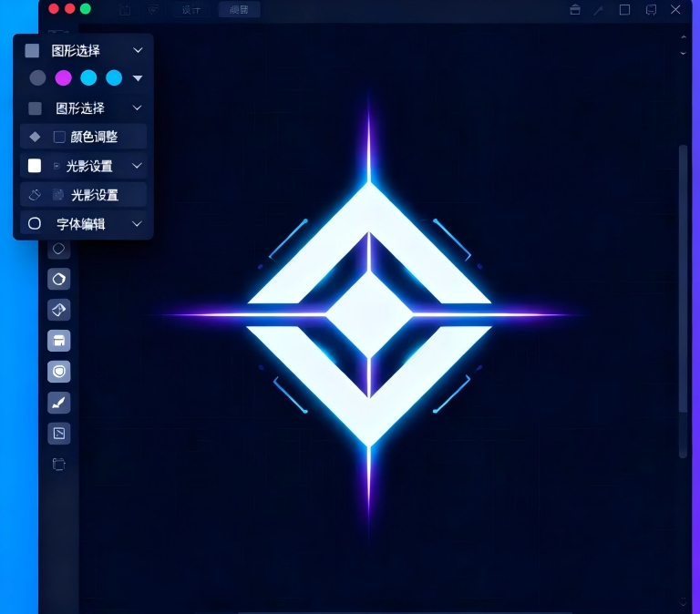Switch to the 设计 tab

pyautogui.click(x=190, y=10)
